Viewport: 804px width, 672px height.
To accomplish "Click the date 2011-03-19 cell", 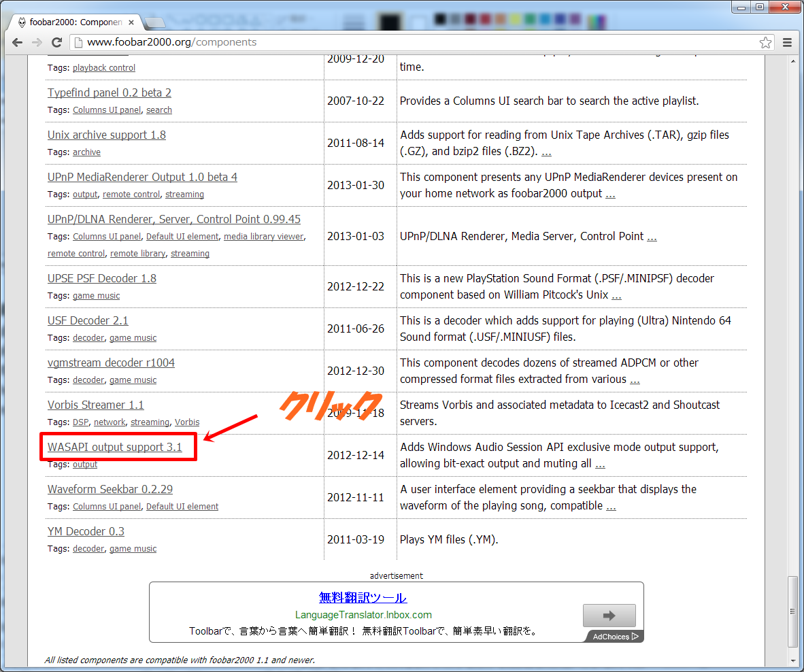I will [x=356, y=540].
